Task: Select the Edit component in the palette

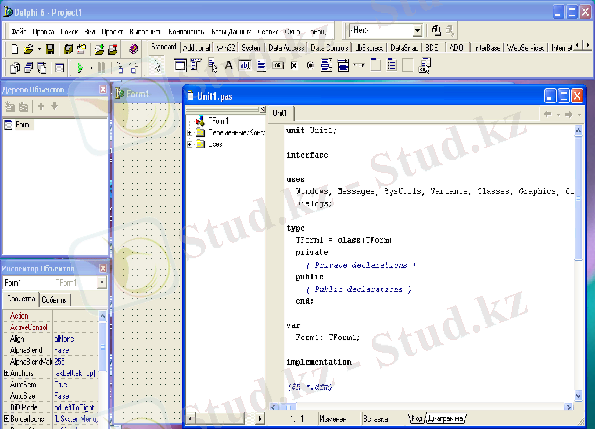Action: click(x=245, y=65)
